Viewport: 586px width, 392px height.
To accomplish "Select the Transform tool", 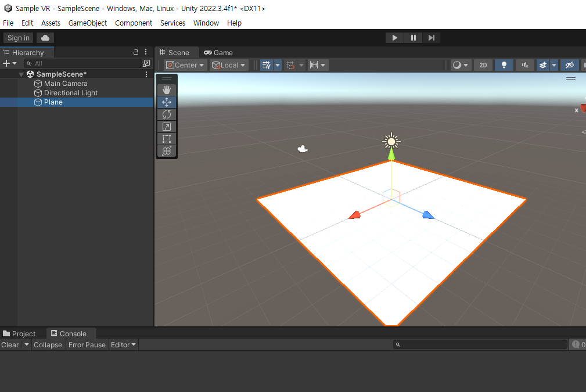I will (x=167, y=151).
